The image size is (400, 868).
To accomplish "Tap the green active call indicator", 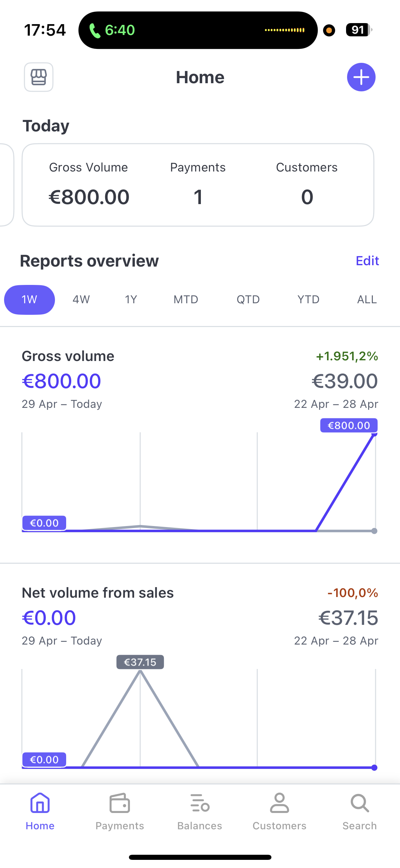I will [x=112, y=30].
